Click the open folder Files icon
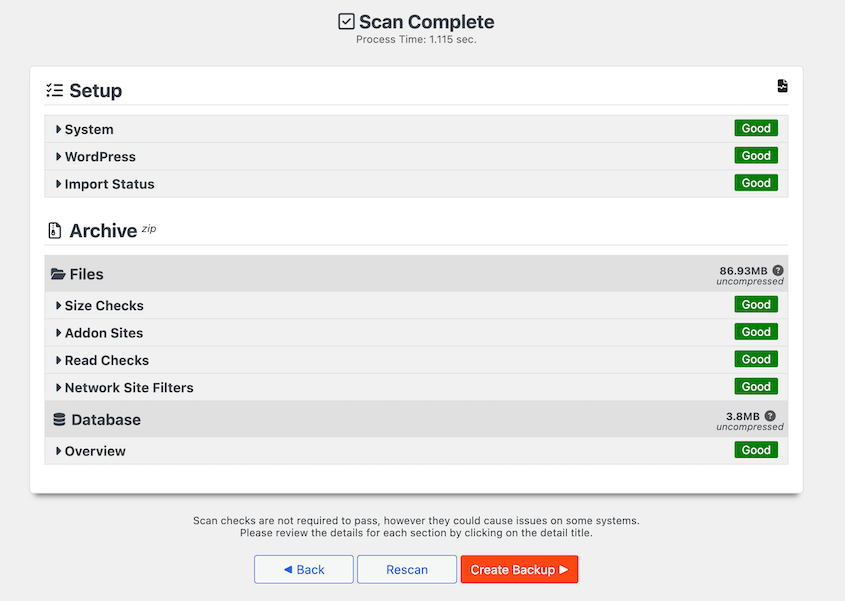The image size is (845, 601). (x=58, y=274)
